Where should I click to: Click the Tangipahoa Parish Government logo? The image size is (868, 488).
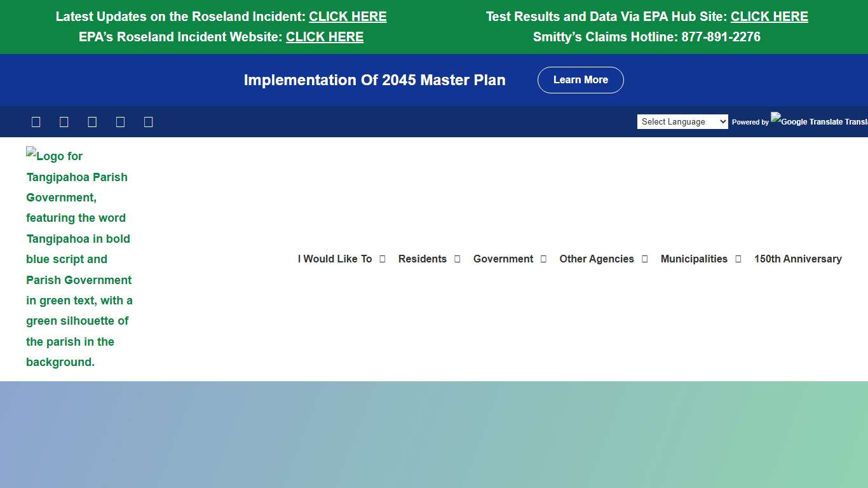79,259
